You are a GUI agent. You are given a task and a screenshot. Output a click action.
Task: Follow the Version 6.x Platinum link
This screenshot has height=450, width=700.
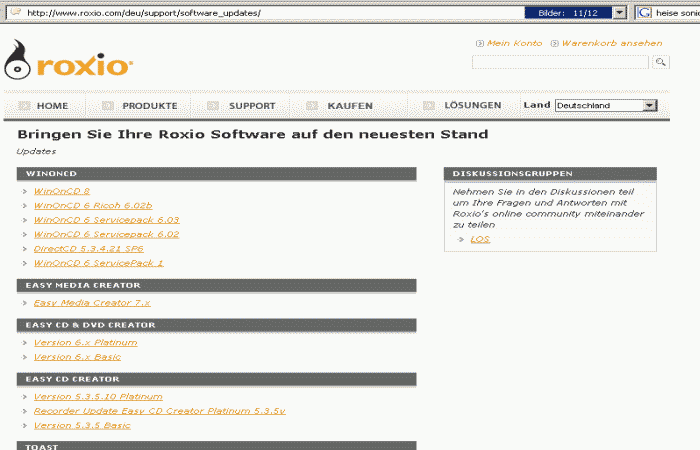point(85,342)
